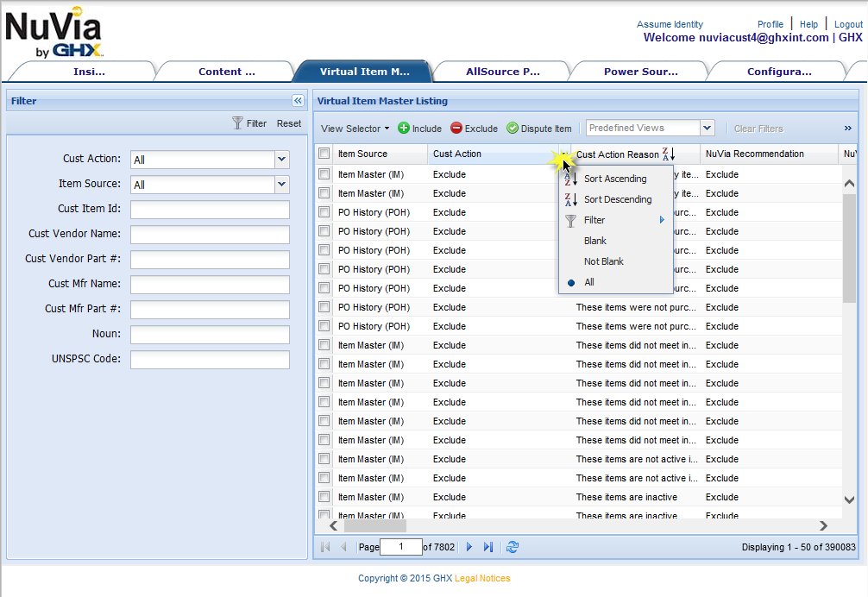Click Reset in the filter toolbar
The image size is (868, 597).
point(289,123)
